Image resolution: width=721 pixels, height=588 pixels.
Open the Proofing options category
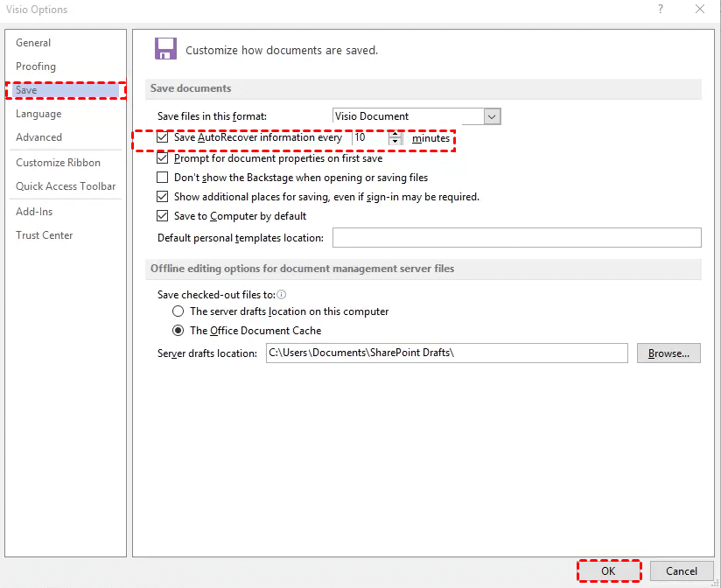(36, 66)
